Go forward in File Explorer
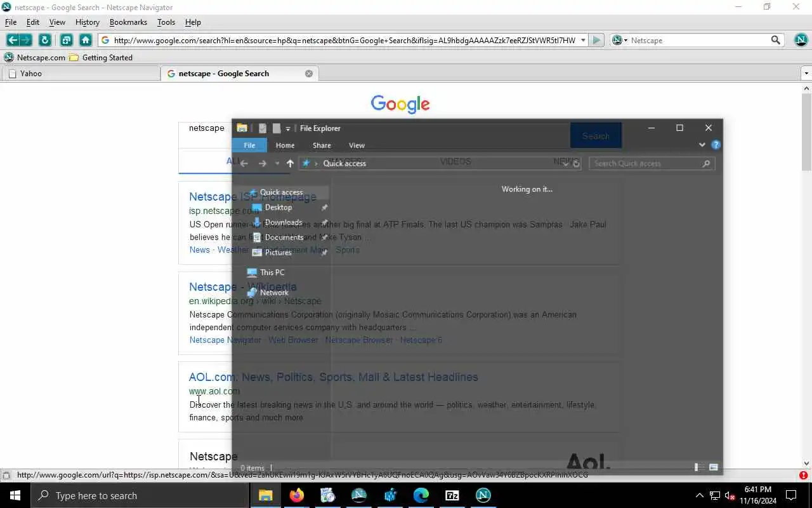Screen dimensions: 812x508 pos(263,163)
